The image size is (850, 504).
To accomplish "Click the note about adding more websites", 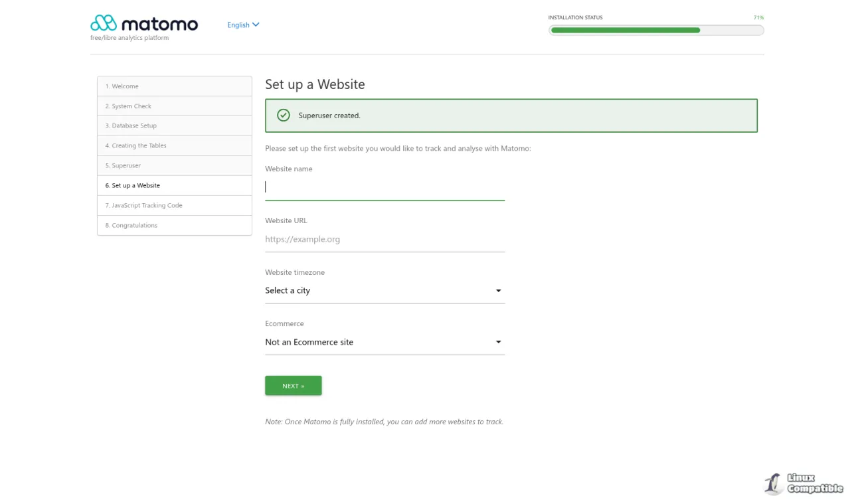I will click(x=384, y=422).
